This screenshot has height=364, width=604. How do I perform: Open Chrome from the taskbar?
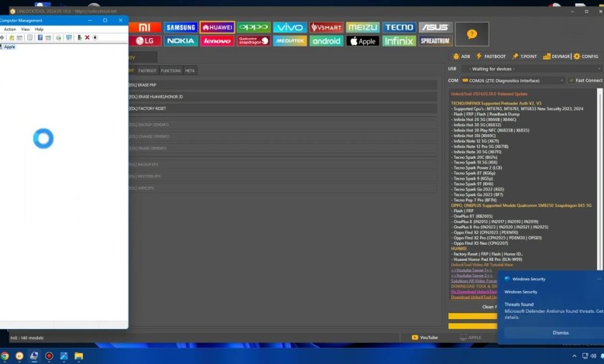pyautogui.click(x=5, y=356)
